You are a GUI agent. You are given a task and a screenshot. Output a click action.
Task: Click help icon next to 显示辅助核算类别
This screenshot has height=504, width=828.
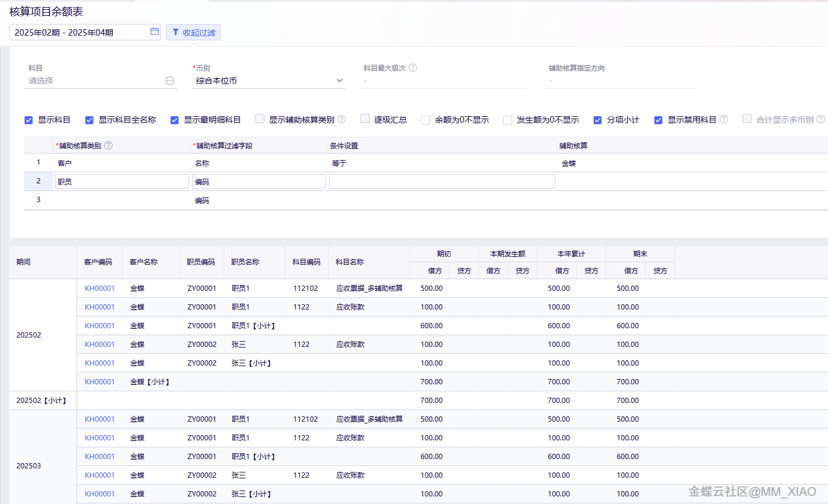point(342,119)
